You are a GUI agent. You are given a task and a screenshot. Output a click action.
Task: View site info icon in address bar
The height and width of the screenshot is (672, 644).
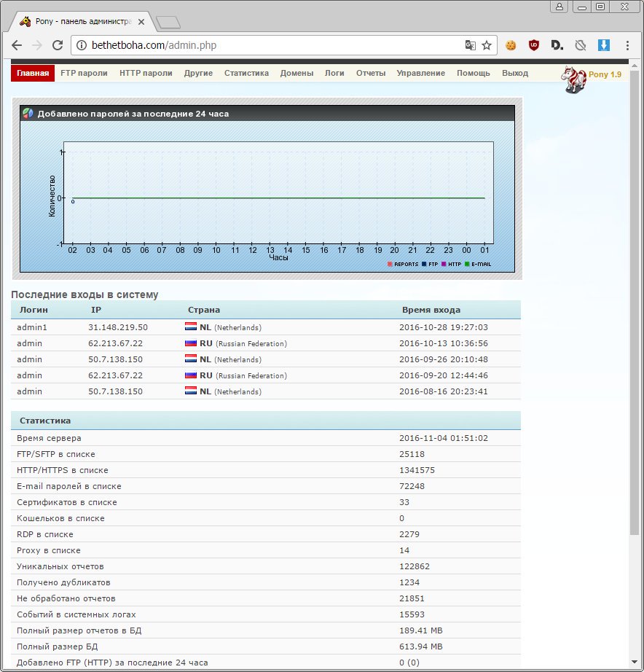tap(82, 45)
